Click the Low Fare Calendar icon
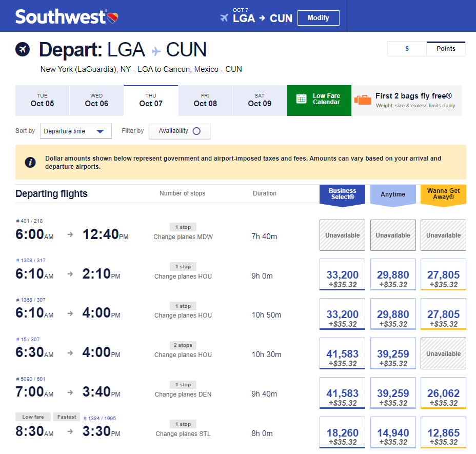 click(301, 99)
